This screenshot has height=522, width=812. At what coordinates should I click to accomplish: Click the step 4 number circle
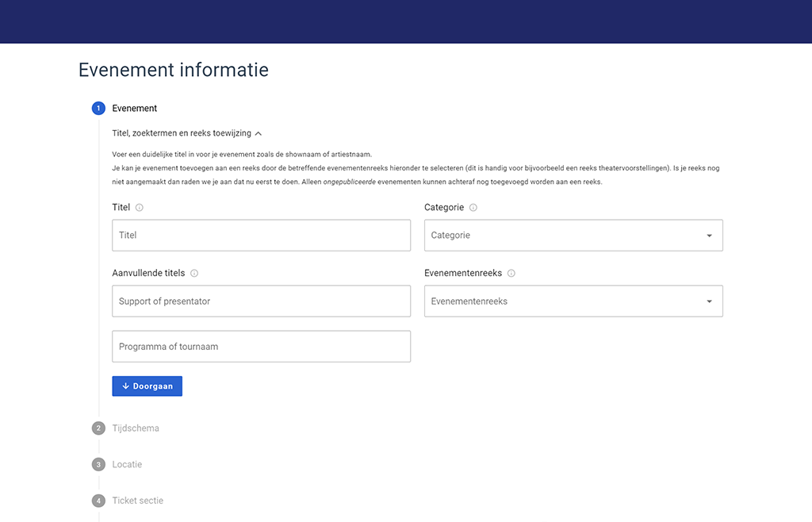tap(98, 501)
